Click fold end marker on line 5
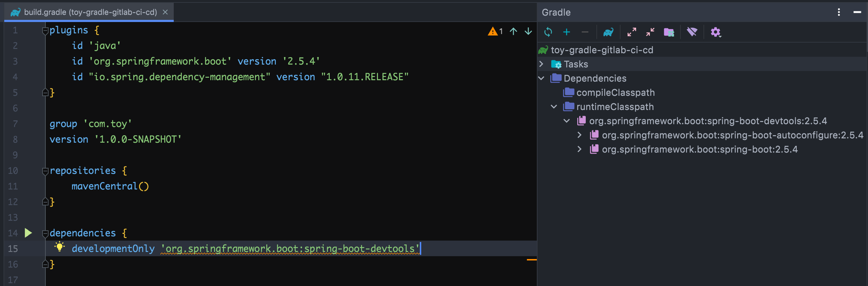This screenshot has width=868, height=286. [x=45, y=92]
